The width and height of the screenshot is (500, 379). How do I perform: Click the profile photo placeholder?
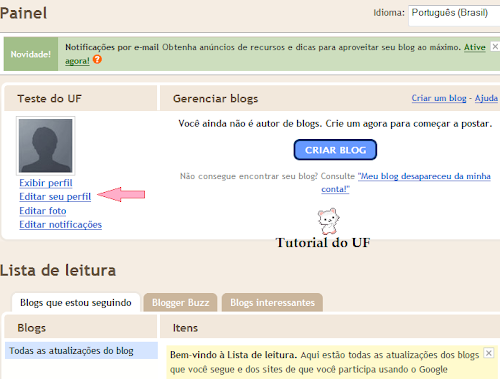point(46,146)
